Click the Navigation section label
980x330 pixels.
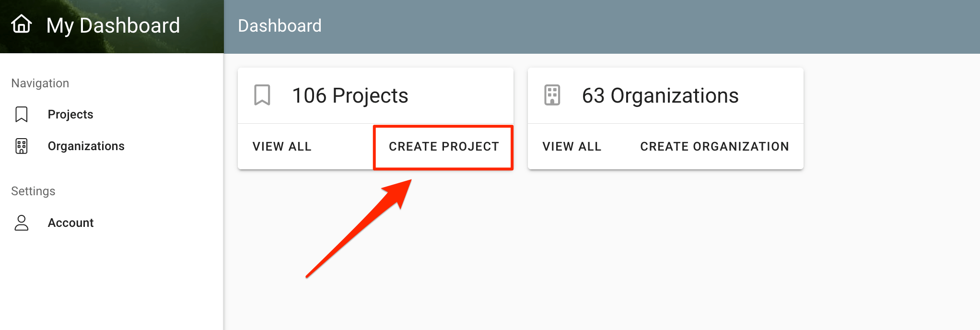[40, 83]
